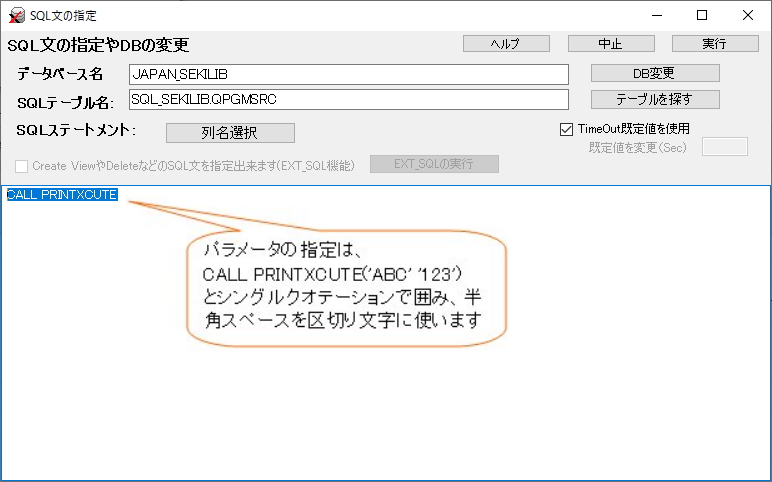The image size is (772, 482).
Task: Click the テーブルを探す button
Action: pyautogui.click(x=655, y=100)
